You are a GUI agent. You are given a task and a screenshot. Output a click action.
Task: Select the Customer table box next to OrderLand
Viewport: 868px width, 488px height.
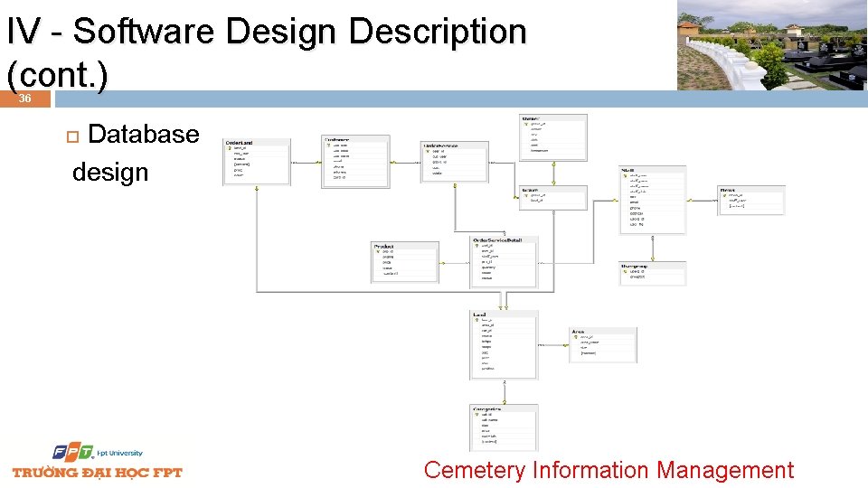355,162
